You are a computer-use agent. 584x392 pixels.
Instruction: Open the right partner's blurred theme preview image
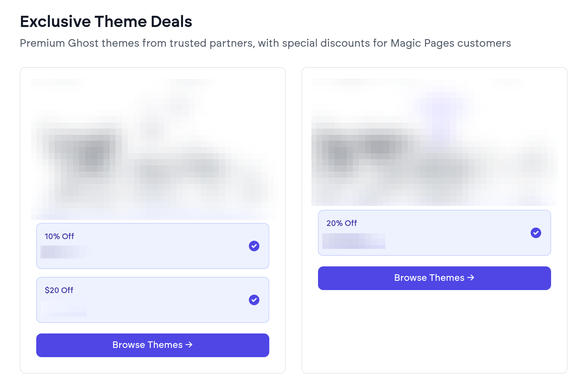coord(434,142)
